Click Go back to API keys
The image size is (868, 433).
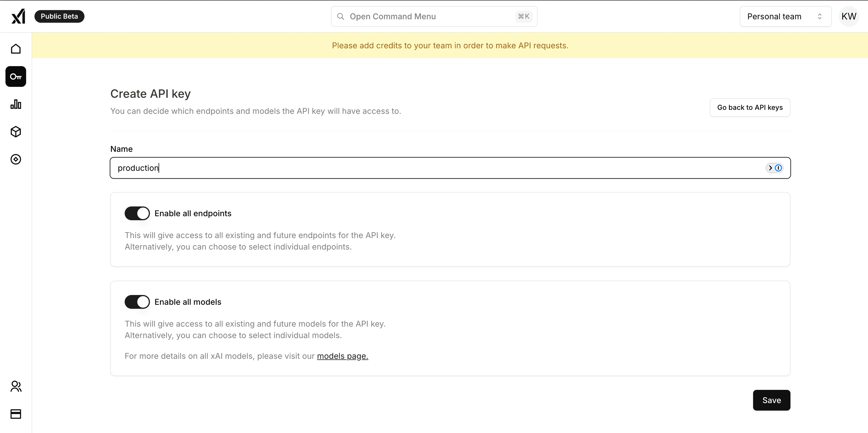point(750,108)
